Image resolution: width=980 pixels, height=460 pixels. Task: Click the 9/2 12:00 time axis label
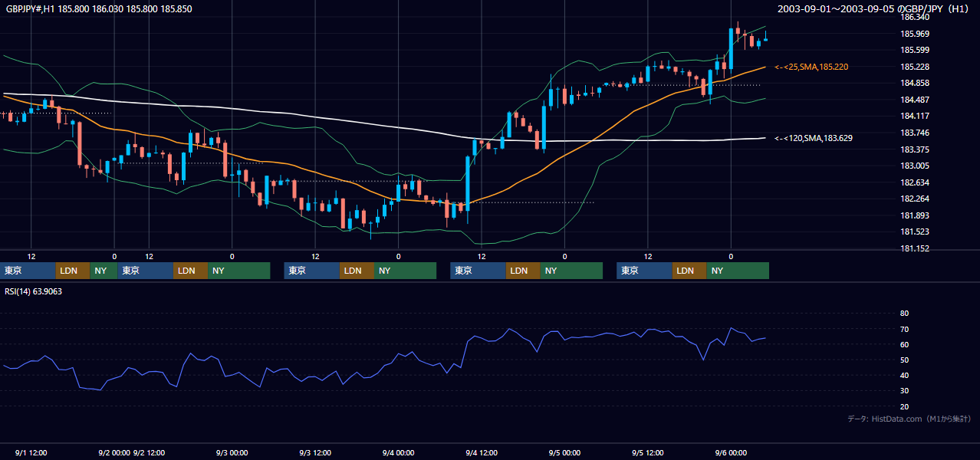[x=150, y=453]
